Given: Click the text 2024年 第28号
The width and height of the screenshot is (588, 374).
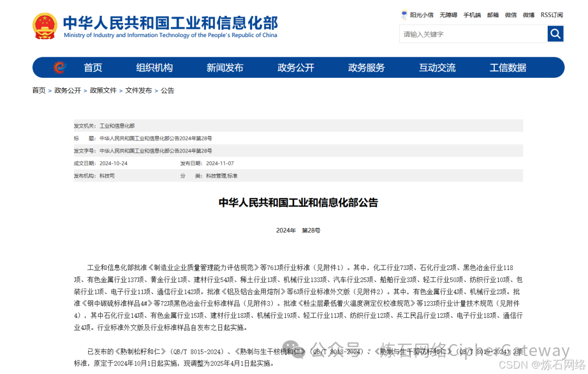Looking at the screenshot, I should 298,230.
